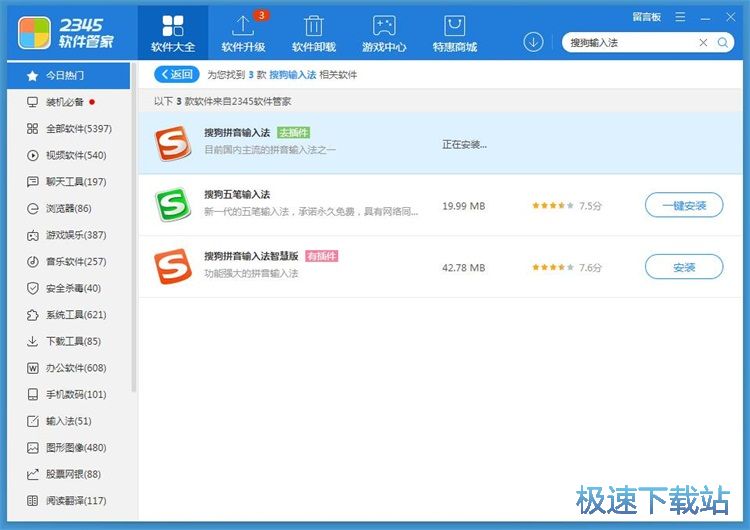Open the 安全杀毒(40) category
Image resolution: width=750 pixels, height=530 pixels.
72,288
